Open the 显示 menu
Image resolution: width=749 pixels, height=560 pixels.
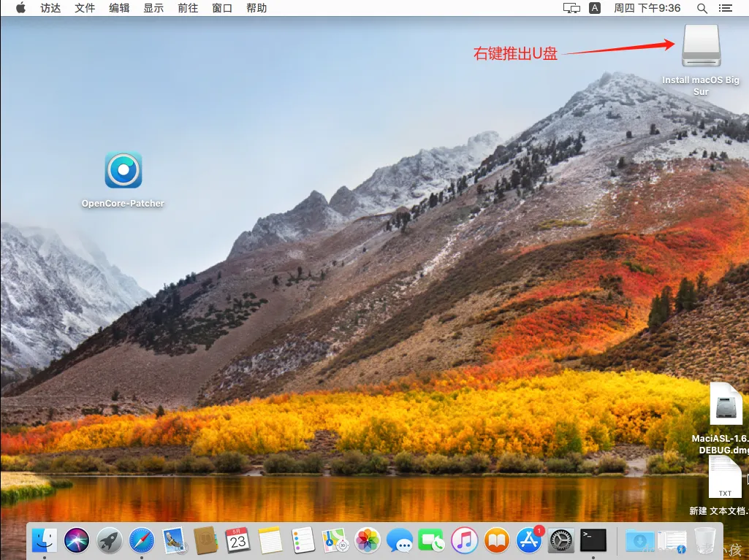click(153, 8)
